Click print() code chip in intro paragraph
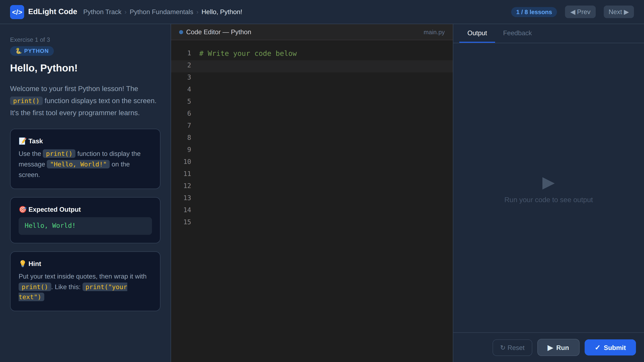The image size is (644, 362). click(x=26, y=101)
